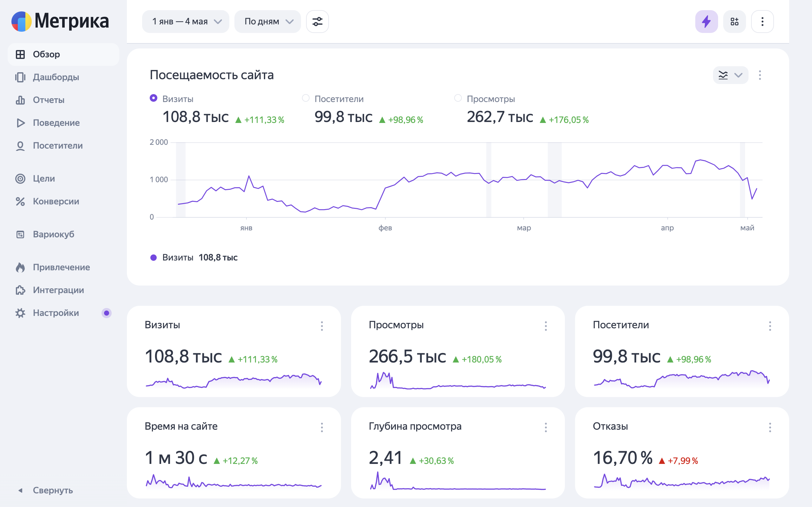Image resolution: width=812 pixels, height=507 pixels.
Task: Collapse sidebar with Свернуть
Action: pos(52,490)
